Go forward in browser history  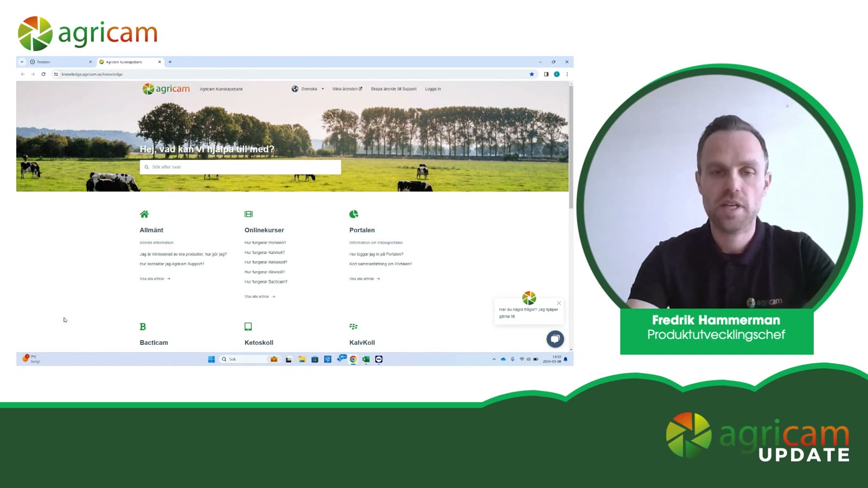tap(33, 74)
